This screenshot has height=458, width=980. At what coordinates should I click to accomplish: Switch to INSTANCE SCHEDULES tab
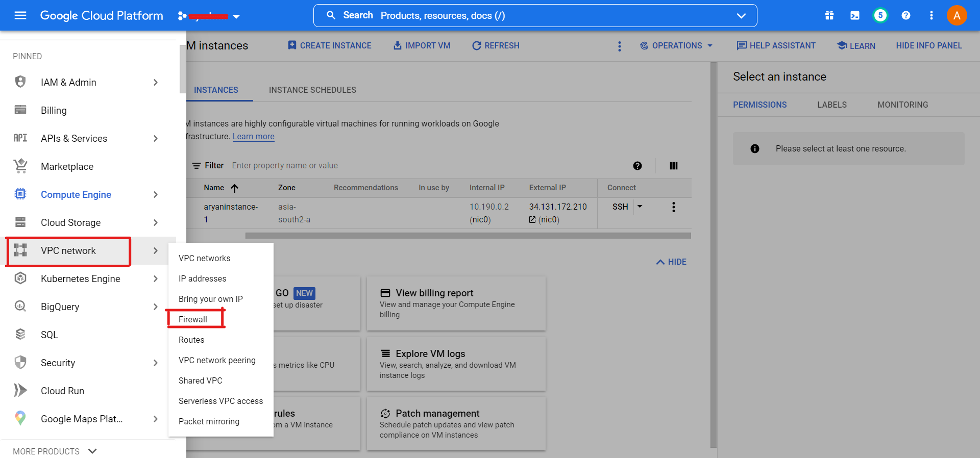(x=312, y=90)
